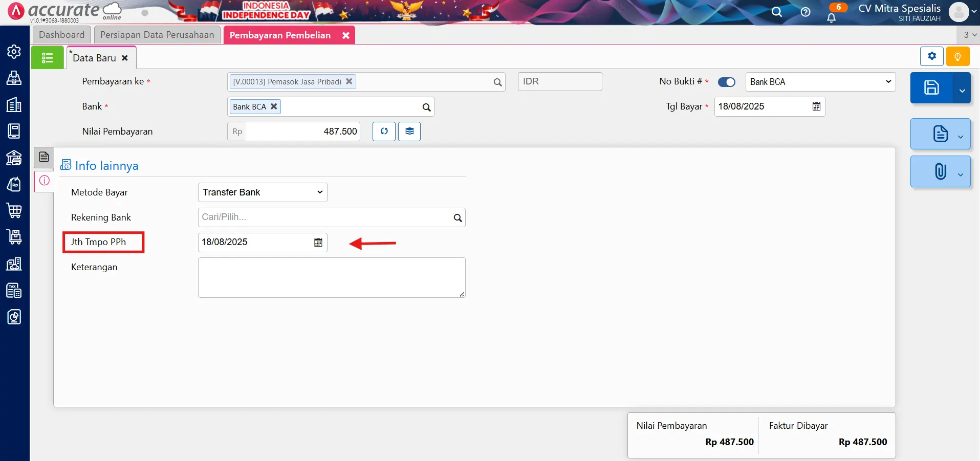Click the accurate online logo
980x461 pixels.
65,11
